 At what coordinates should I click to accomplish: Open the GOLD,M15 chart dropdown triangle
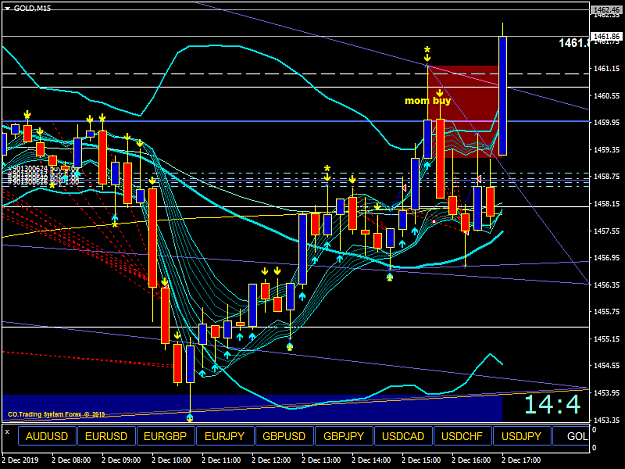click(7, 8)
